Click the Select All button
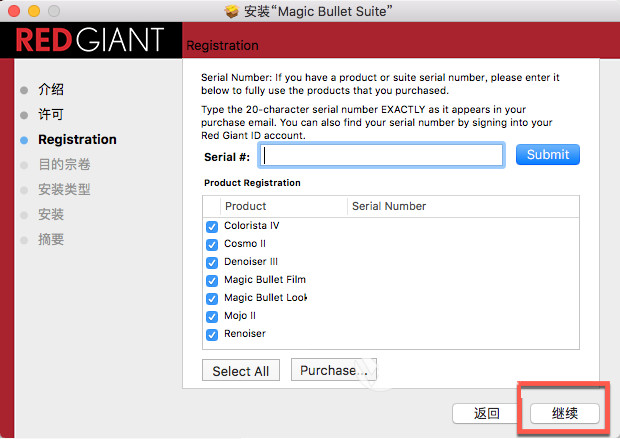 pos(240,371)
